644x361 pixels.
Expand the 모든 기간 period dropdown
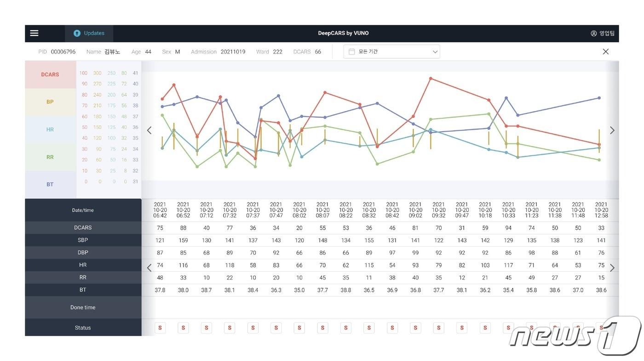point(435,52)
